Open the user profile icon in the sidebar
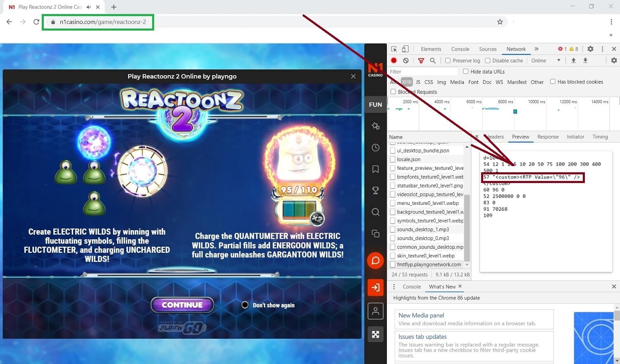This screenshot has height=364, width=620. pos(375,311)
